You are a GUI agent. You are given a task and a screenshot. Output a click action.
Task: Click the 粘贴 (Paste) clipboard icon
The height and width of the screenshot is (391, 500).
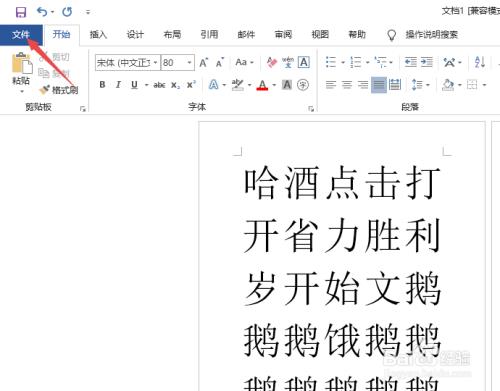pos(22,63)
